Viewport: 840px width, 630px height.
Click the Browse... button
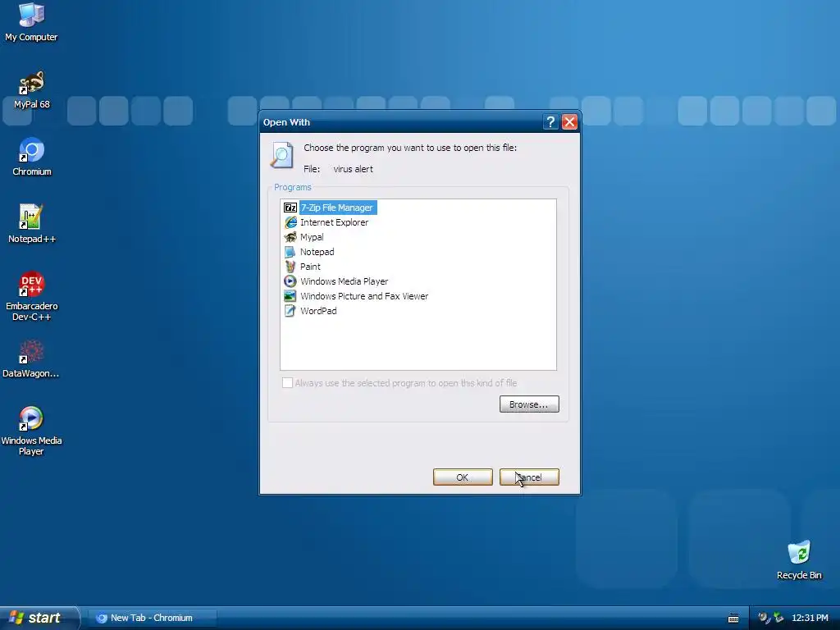pos(529,404)
